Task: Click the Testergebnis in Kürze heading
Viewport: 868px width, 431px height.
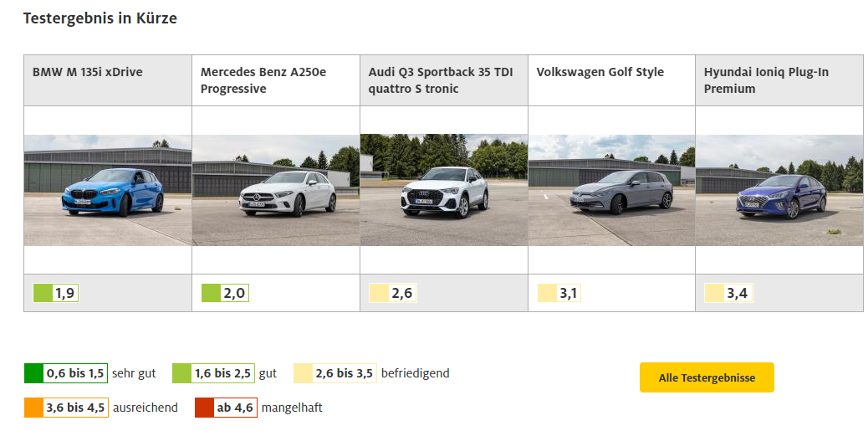Action: pyautogui.click(x=100, y=18)
